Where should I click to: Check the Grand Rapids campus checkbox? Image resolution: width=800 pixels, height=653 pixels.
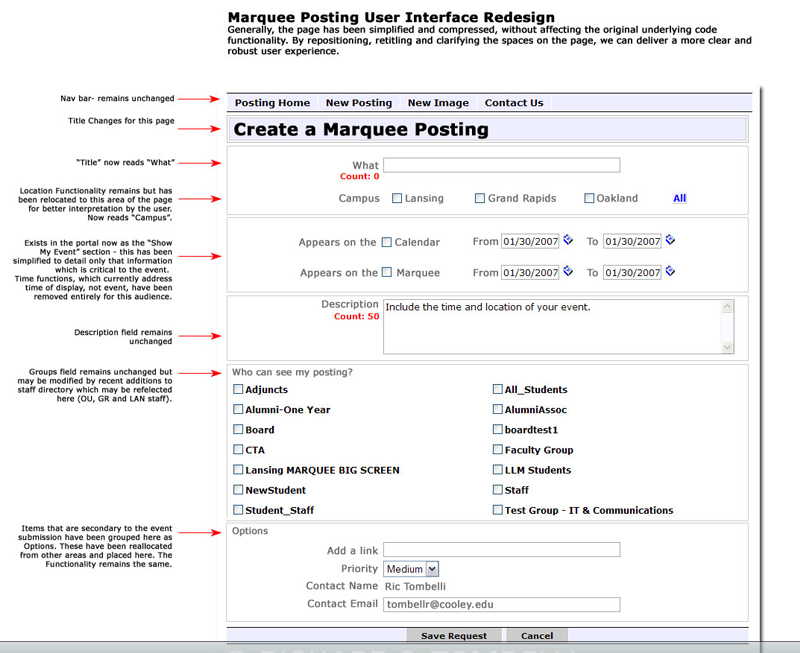480,198
